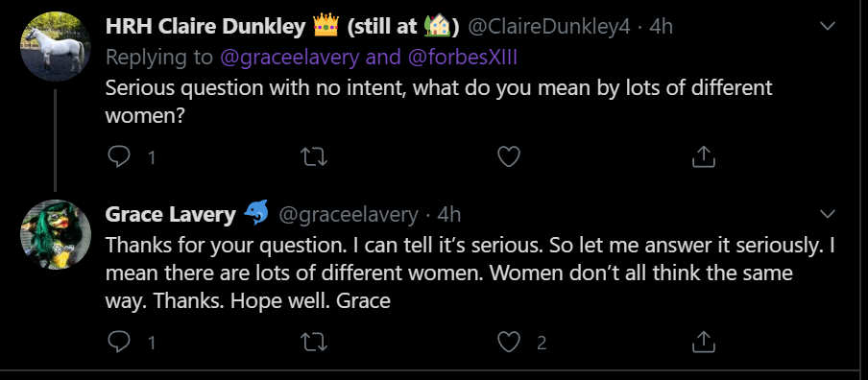The width and height of the screenshot is (868, 380).
Task: Retweet Claire Dunkley's question tweet
Action: pos(314,157)
